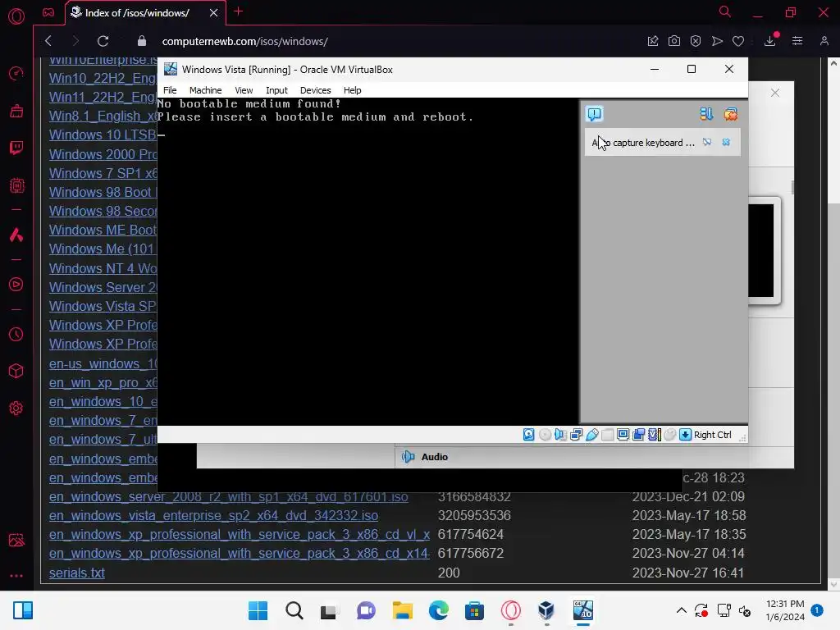The height and width of the screenshot is (630, 840).
Task: Reload the computernewb.com page
Action: pyautogui.click(x=103, y=41)
